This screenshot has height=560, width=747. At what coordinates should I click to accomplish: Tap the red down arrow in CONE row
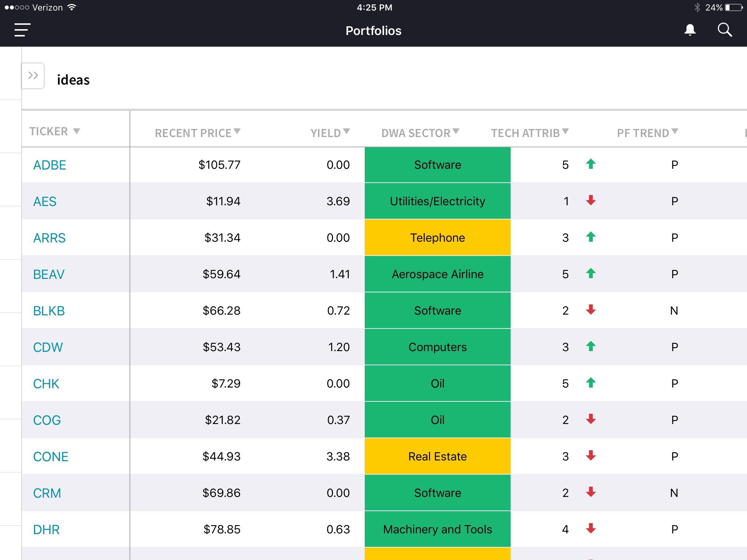point(591,455)
